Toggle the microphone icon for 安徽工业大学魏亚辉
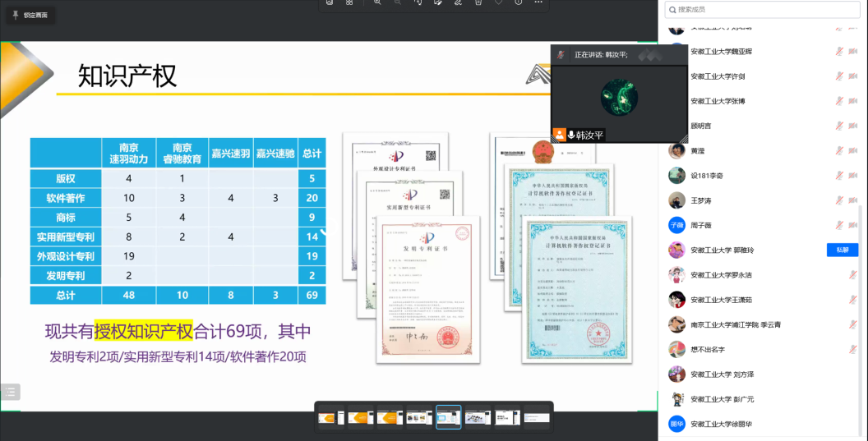The height and width of the screenshot is (441, 868). pos(839,51)
